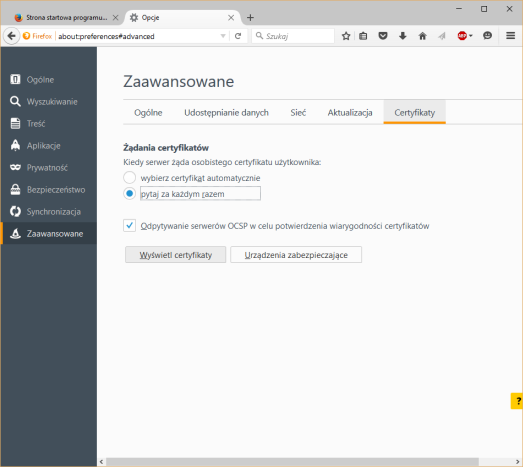Click the Wyświetl certyfikaty button
Viewport: 523px width, 467px height.
tap(175, 255)
